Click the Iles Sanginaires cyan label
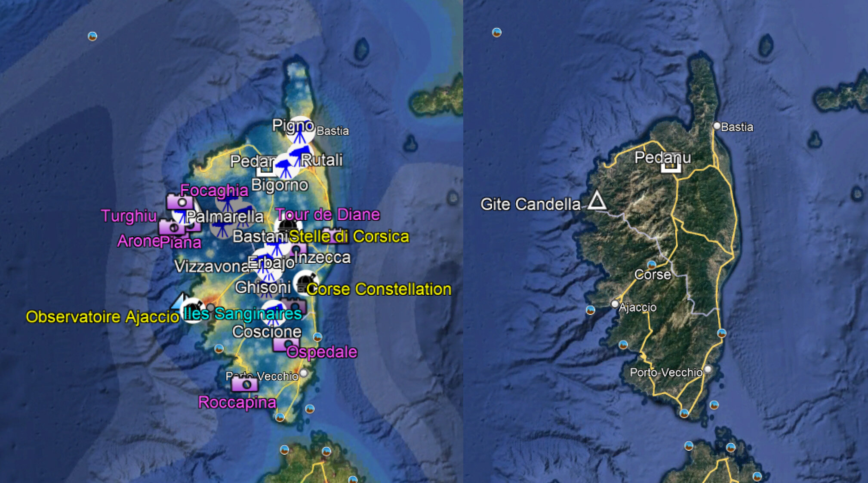Screen dimensions: 868x483 pos(242,314)
